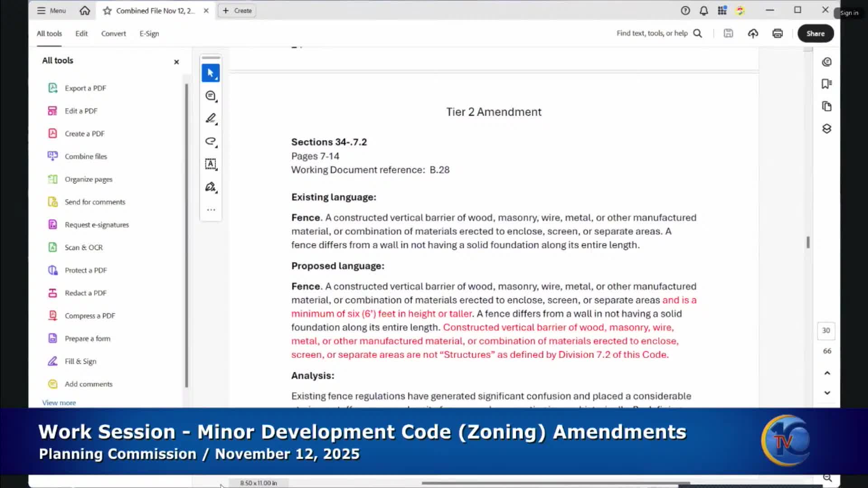The width and height of the screenshot is (868, 488).
Task: Select the Selection tool in the floating toolbar
Action: pos(210,73)
